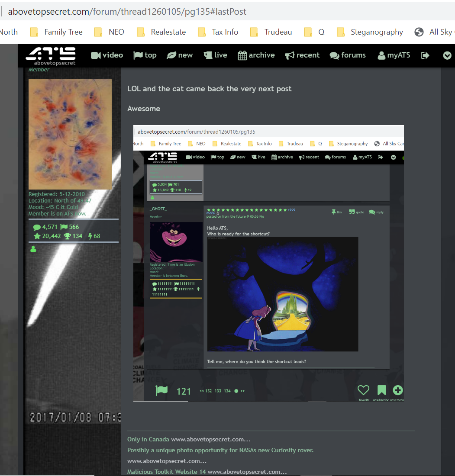This screenshot has height=476, width=455.
Task: Go to the top threads page
Action: (x=145, y=55)
